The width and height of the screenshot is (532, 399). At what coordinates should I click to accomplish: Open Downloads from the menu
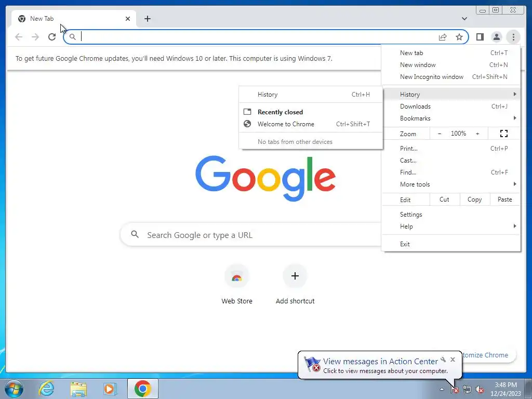(451, 106)
